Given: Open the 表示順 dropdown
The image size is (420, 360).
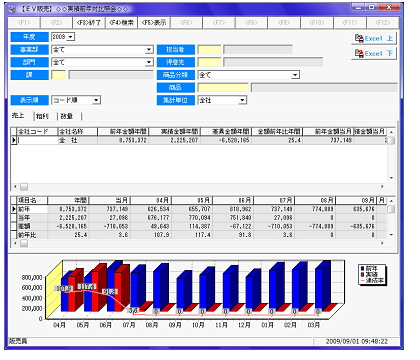Looking at the screenshot, I should (96, 100).
